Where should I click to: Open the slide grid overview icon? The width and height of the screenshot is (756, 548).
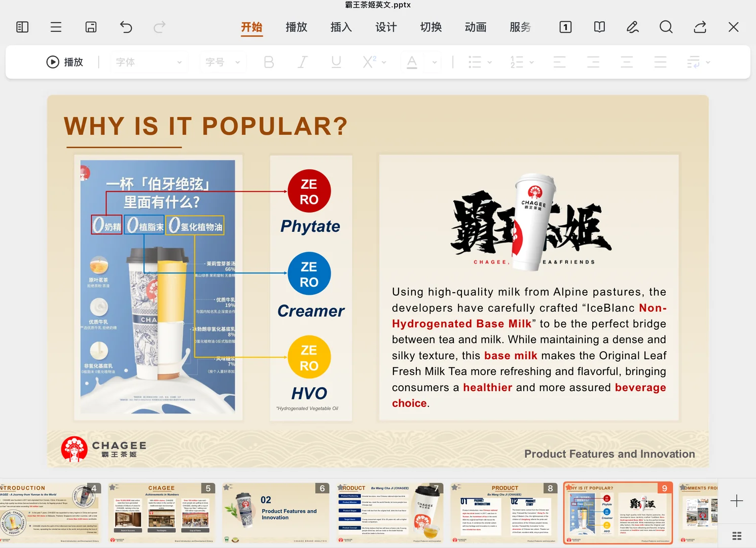click(737, 536)
